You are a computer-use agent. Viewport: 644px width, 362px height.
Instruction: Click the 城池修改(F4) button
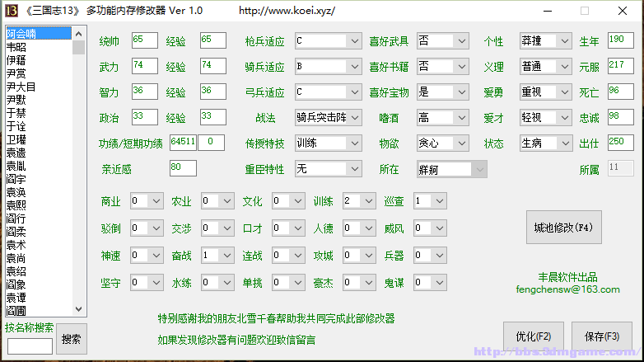563,228
